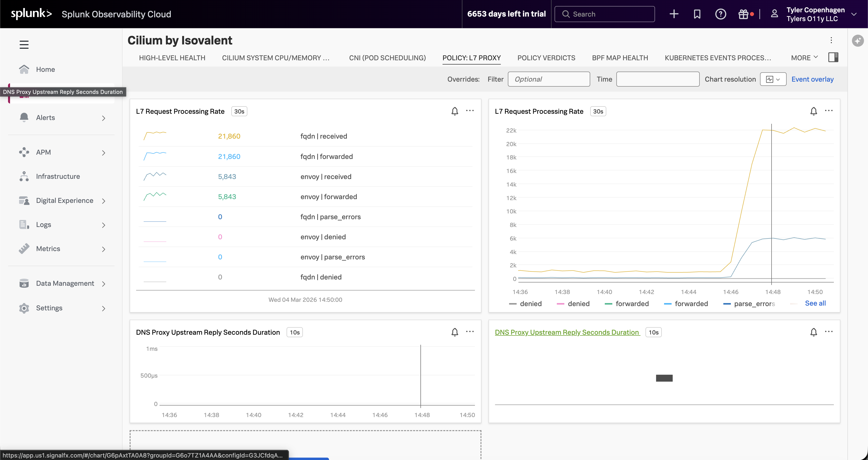Viewport: 868px width, 460px height.
Task: Click the plus create icon in header
Action: coord(674,14)
